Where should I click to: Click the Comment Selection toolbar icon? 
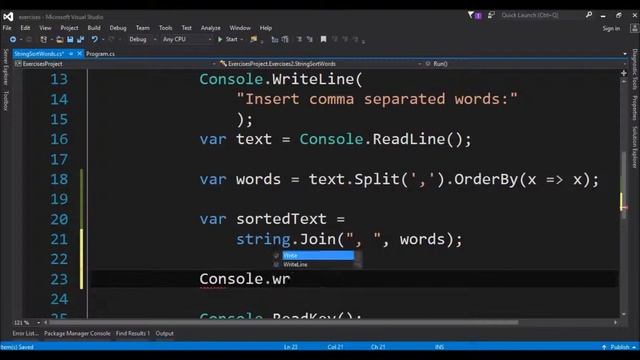pos(300,40)
